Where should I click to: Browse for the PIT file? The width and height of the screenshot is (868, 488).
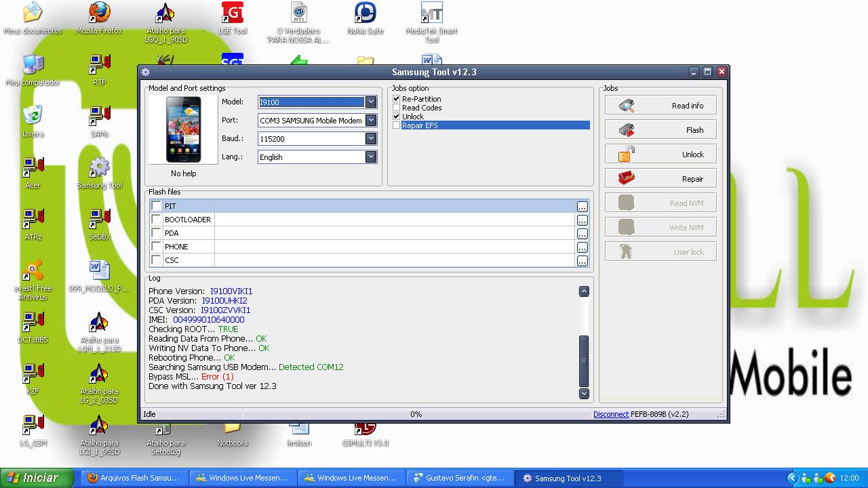coord(583,207)
